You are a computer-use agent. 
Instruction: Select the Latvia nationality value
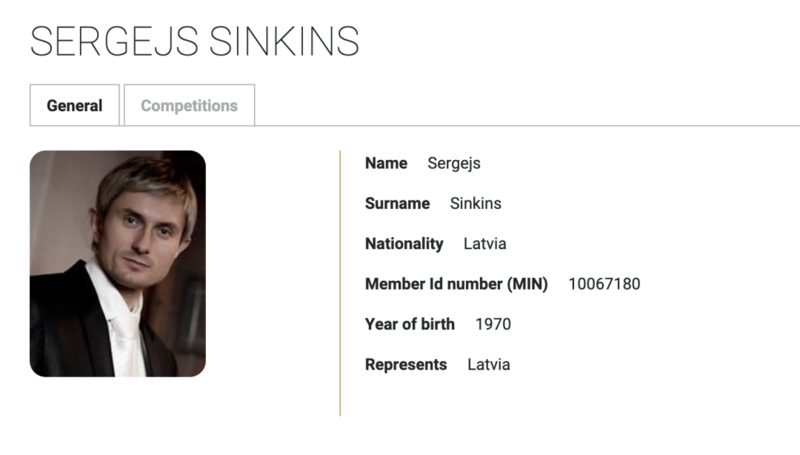tap(485, 244)
